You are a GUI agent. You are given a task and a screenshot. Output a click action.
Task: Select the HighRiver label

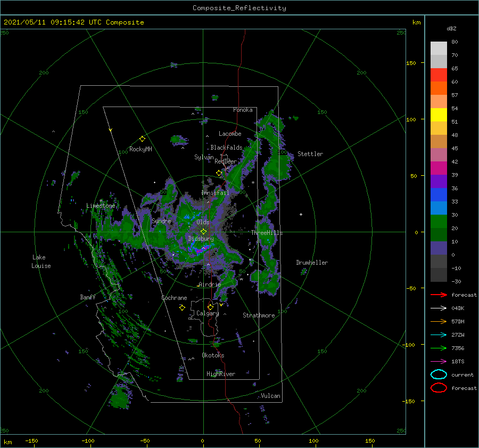(x=221, y=374)
